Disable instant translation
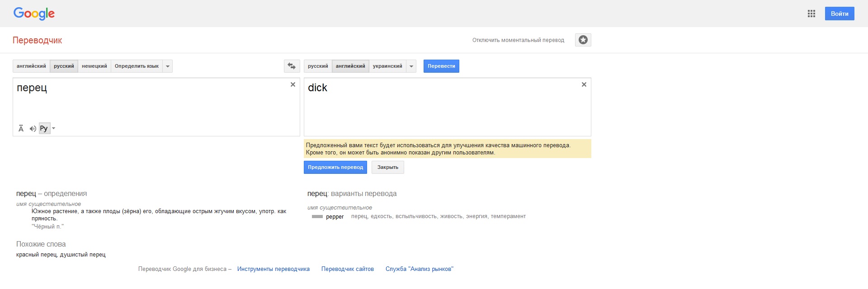The width and height of the screenshot is (868, 289). click(x=518, y=40)
